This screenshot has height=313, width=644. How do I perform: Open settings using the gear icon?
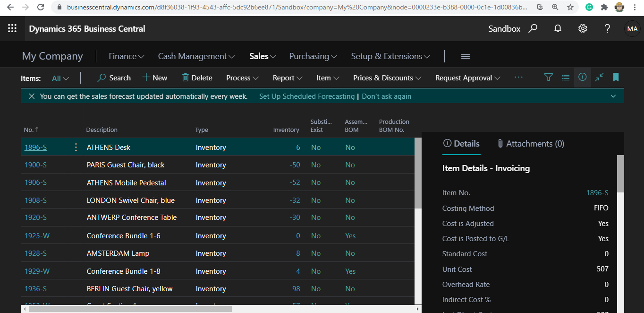(583, 28)
